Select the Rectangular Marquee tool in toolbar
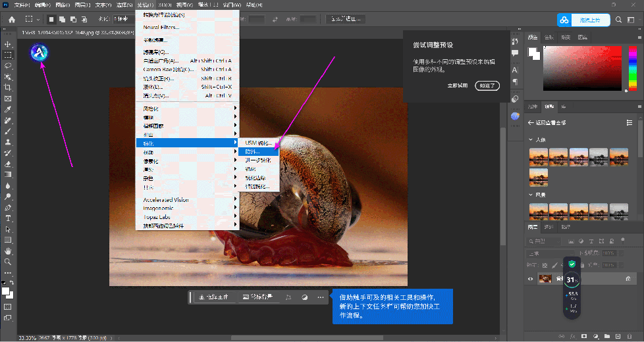 pos(8,55)
